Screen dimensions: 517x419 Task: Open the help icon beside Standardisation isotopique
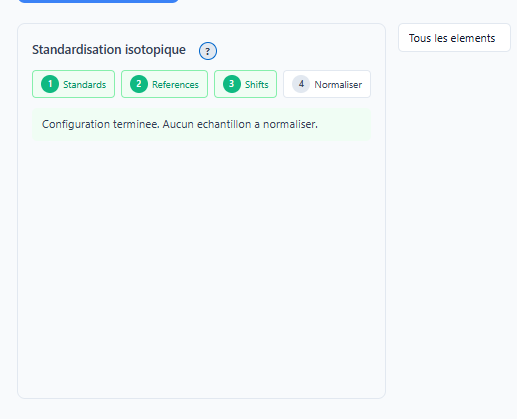(x=208, y=51)
